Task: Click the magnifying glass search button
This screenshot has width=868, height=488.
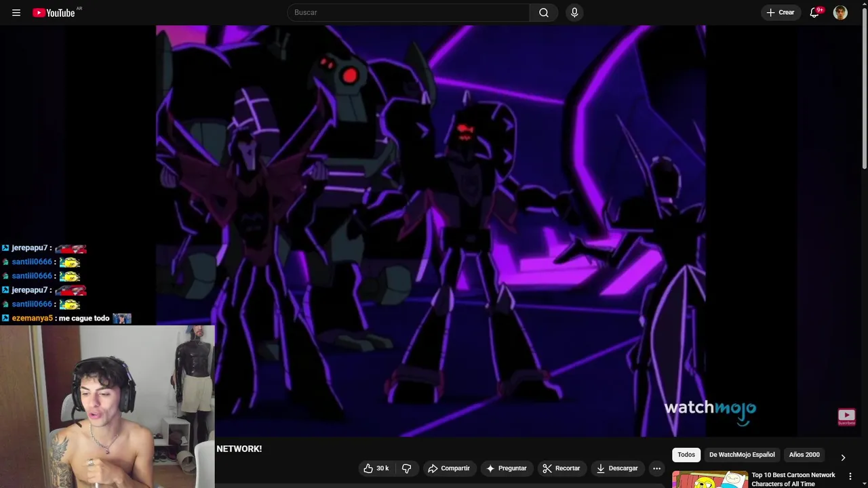Action: 544,12
